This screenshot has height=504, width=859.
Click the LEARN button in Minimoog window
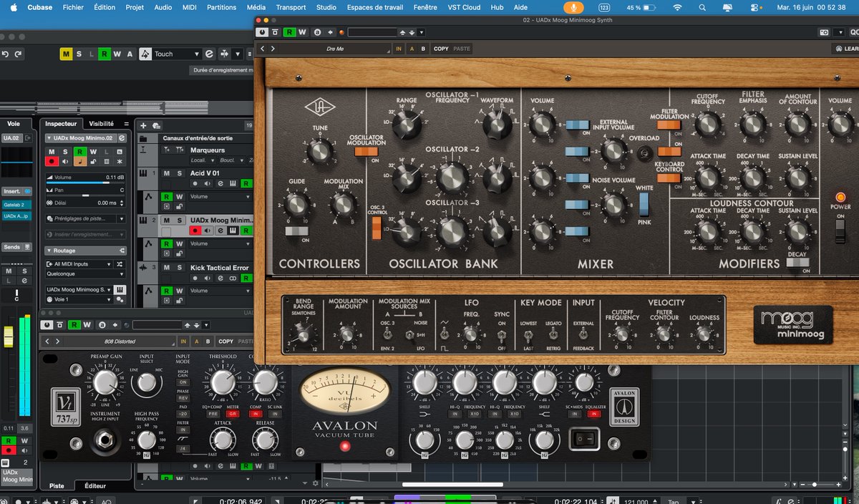[847, 49]
